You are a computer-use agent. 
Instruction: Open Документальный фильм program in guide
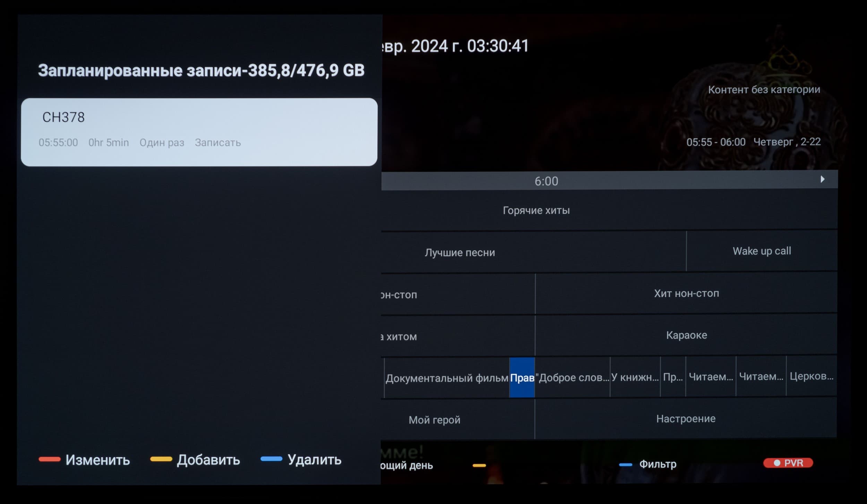447,378
